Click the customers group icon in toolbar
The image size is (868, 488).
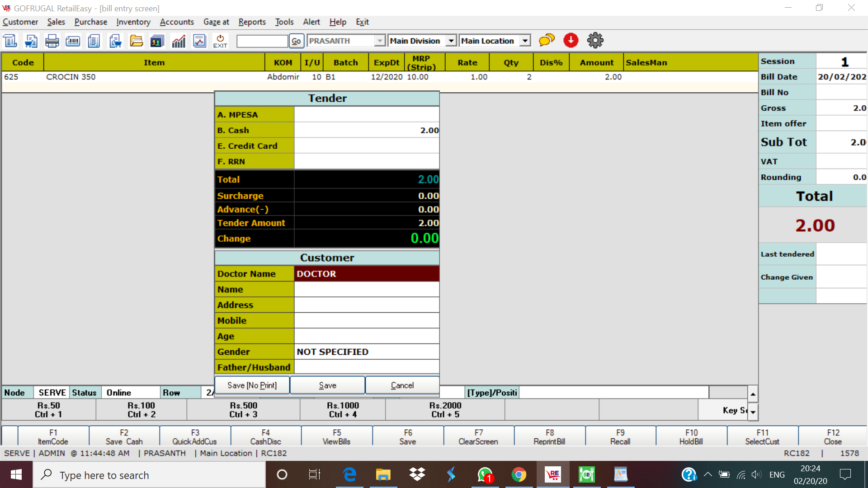(157, 41)
